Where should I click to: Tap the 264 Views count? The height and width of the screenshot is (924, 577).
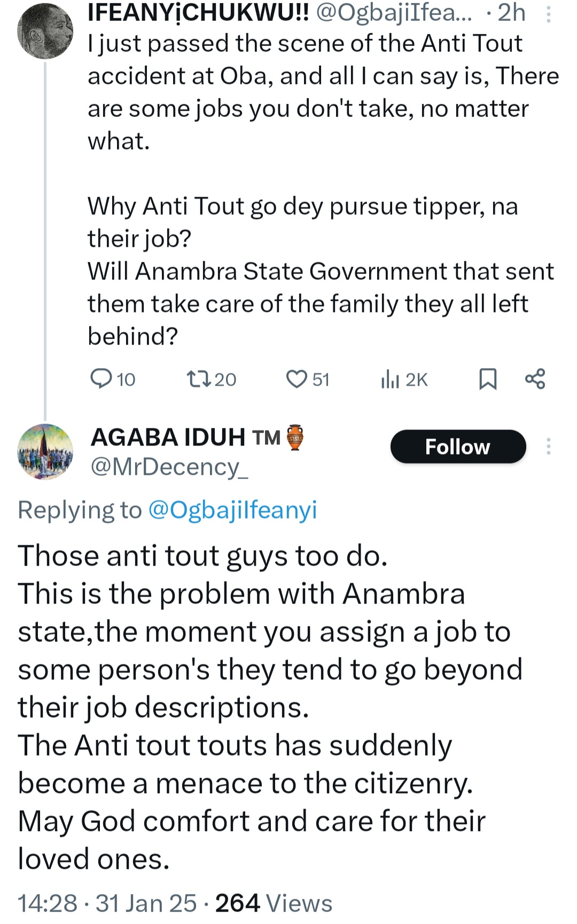coord(274,904)
